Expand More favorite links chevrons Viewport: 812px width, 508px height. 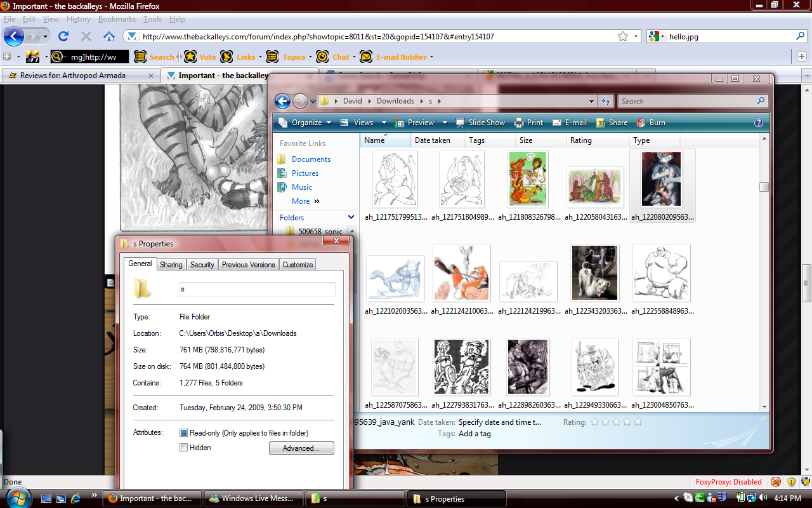coord(317,201)
